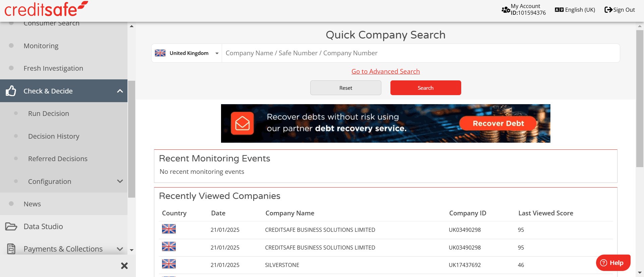Click the Company Name column header
Viewport: 644px width, 277px height.
[290, 213]
